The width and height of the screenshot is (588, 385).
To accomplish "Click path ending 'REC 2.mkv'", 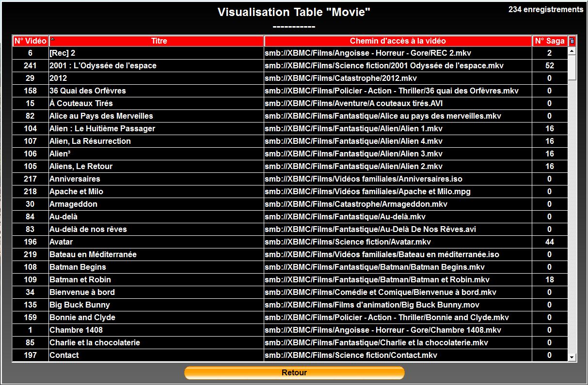I will click(x=368, y=53).
